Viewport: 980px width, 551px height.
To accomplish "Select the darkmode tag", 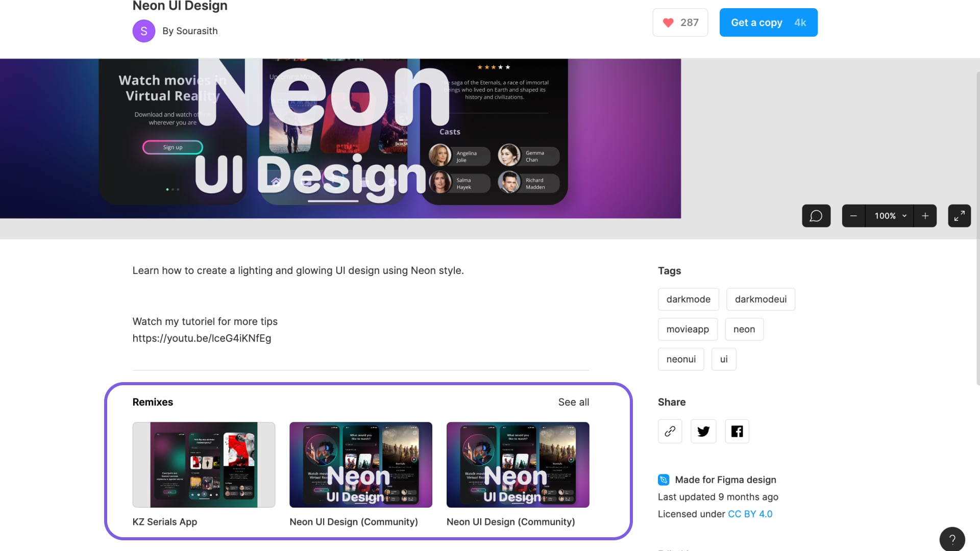I will (688, 299).
